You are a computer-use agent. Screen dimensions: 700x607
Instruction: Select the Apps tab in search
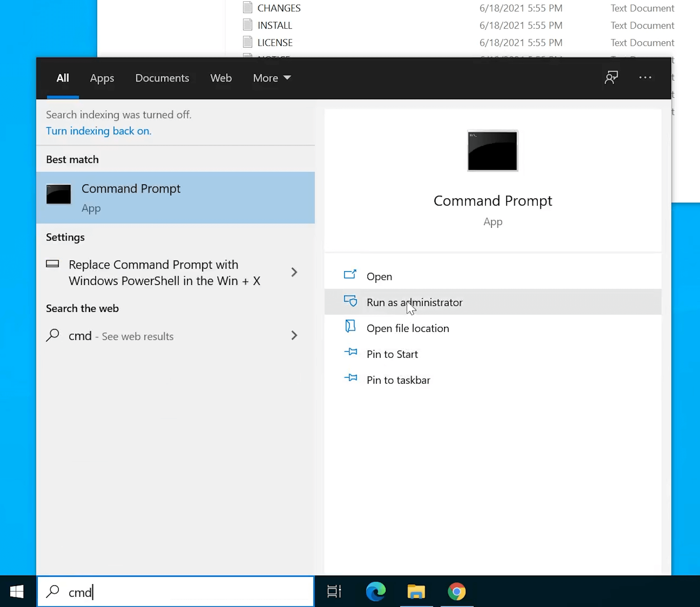(102, 78)
